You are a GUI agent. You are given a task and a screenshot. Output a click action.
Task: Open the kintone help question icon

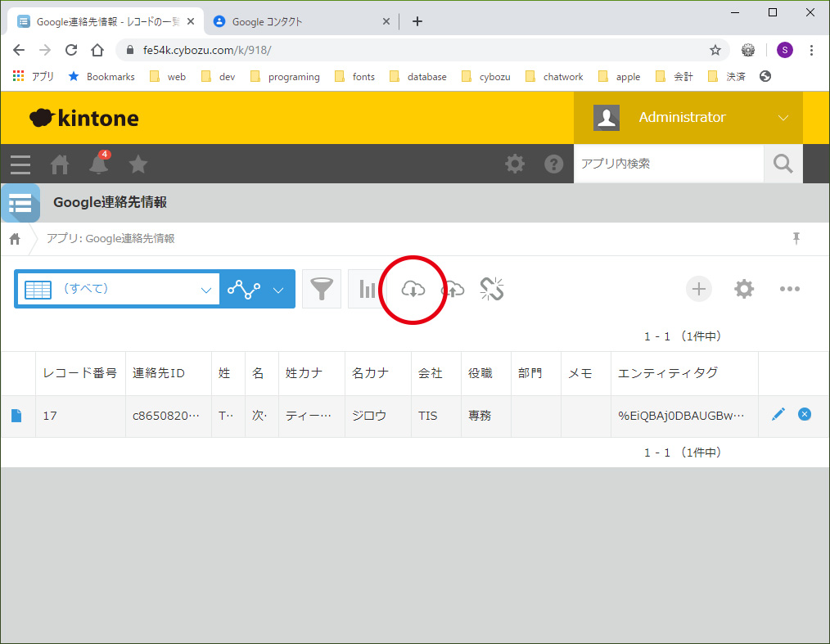[553, 164]
